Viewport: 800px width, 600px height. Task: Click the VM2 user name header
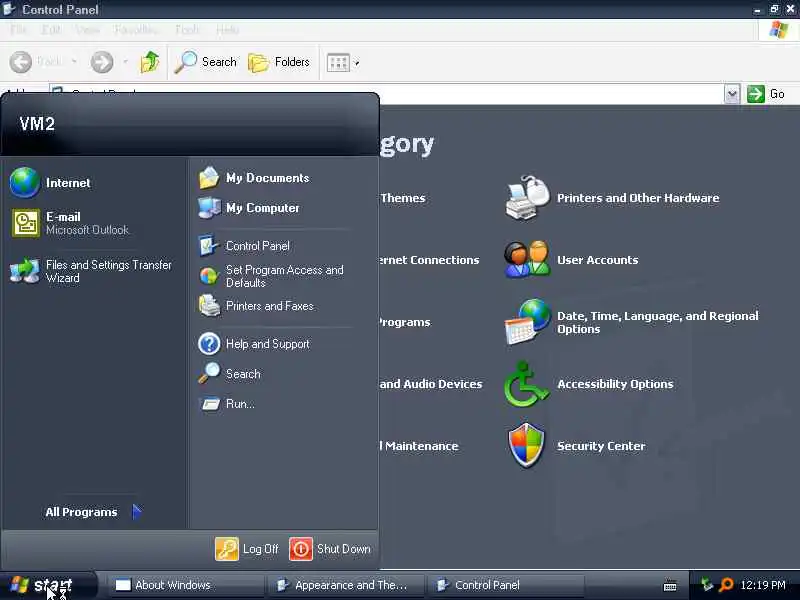pyautogui.click(x=37, y=124)
